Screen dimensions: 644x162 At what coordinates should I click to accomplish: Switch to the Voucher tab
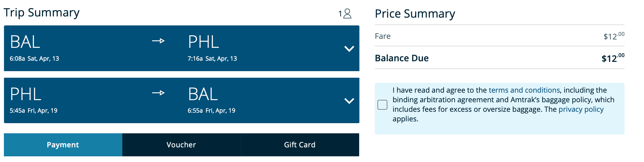(181, 145)
